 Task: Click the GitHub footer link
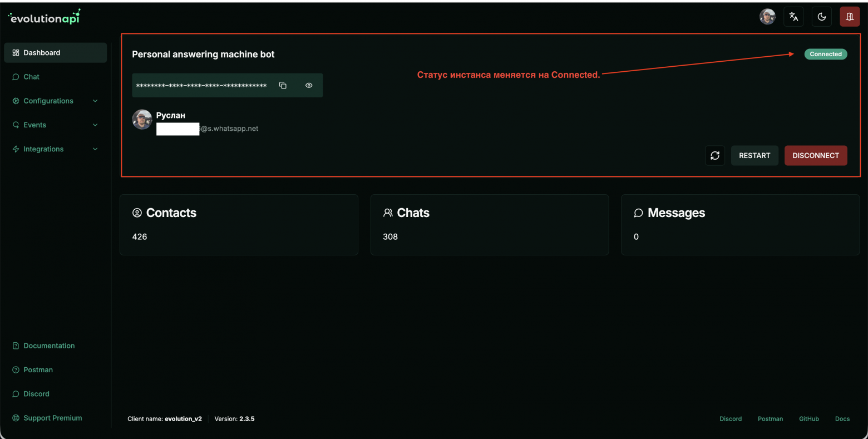[808, 419]
